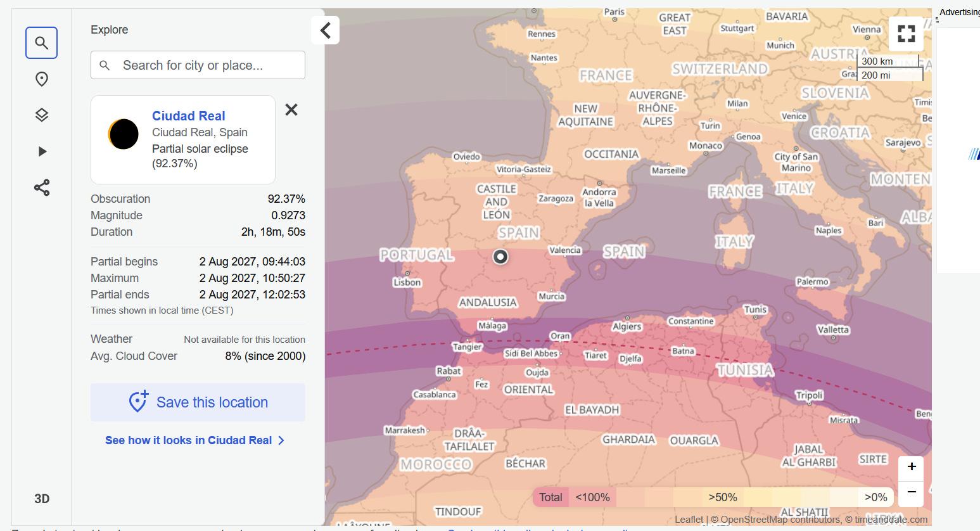This screenshot has height=531, width=980.
Task: Click the Total swatch in the legend
Action: 550,497
